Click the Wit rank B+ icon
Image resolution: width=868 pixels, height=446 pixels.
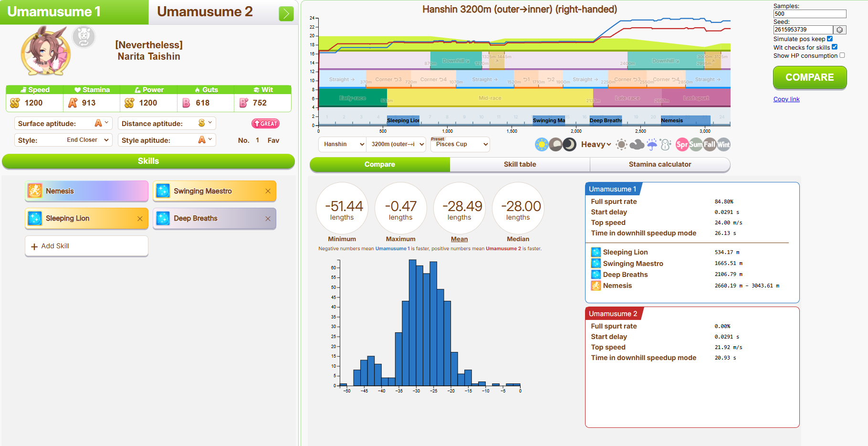point(243,103)
